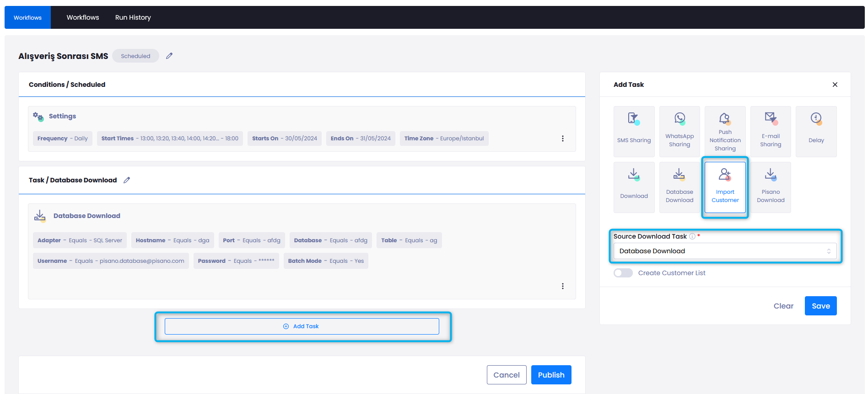868x394 pixels.
Task: Publish the workflow
Action: [551, 375]
